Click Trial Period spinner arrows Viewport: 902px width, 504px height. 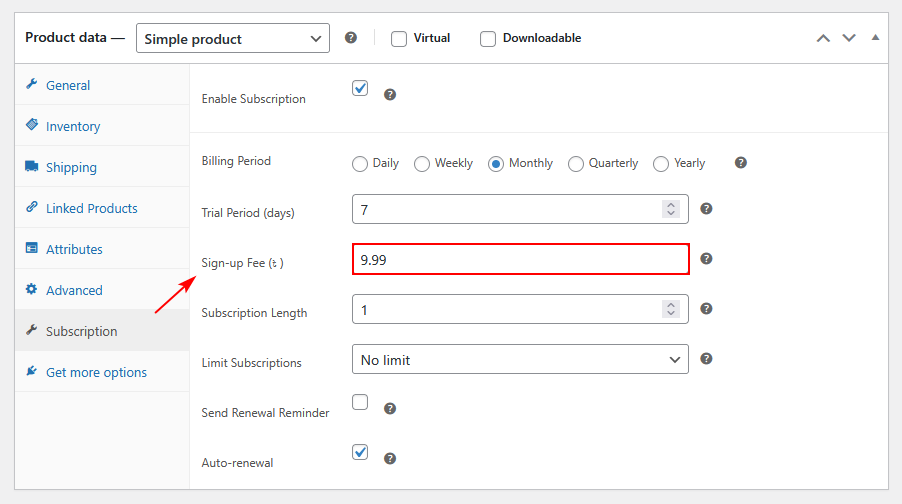click(671, 209)
